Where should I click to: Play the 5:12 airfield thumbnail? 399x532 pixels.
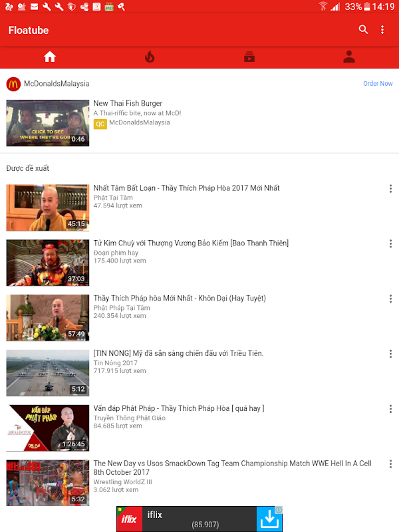point(48,373)
